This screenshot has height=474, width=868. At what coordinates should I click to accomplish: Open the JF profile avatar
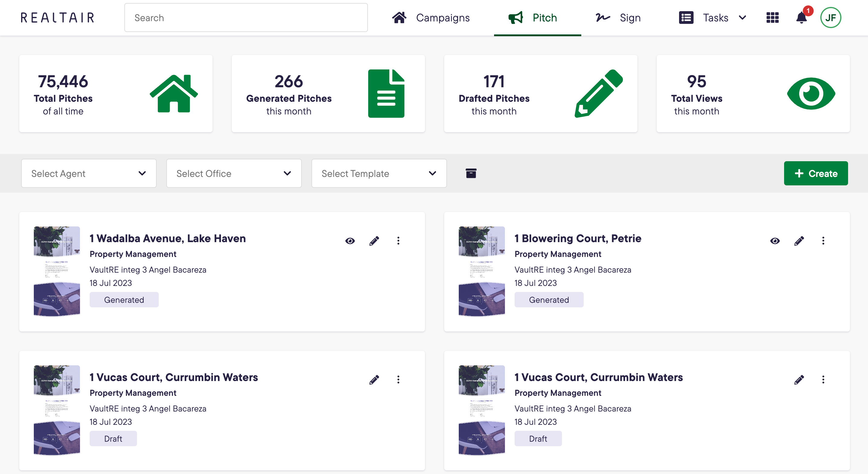pos(831,18)
